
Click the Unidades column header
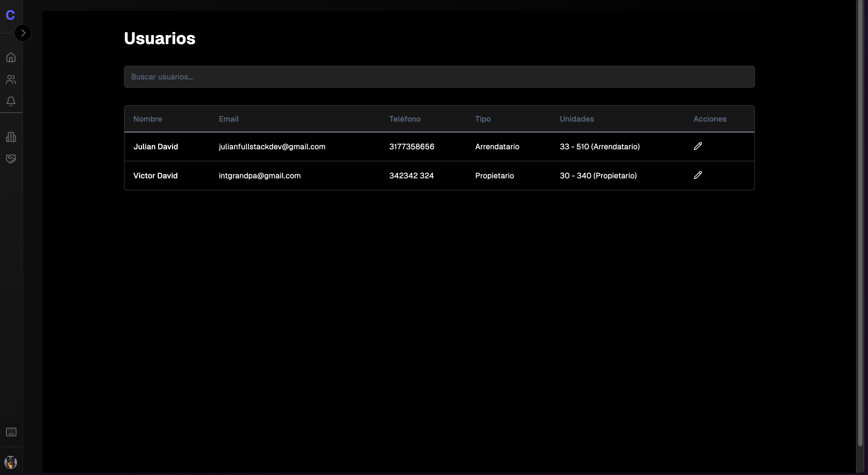point(577,119)
